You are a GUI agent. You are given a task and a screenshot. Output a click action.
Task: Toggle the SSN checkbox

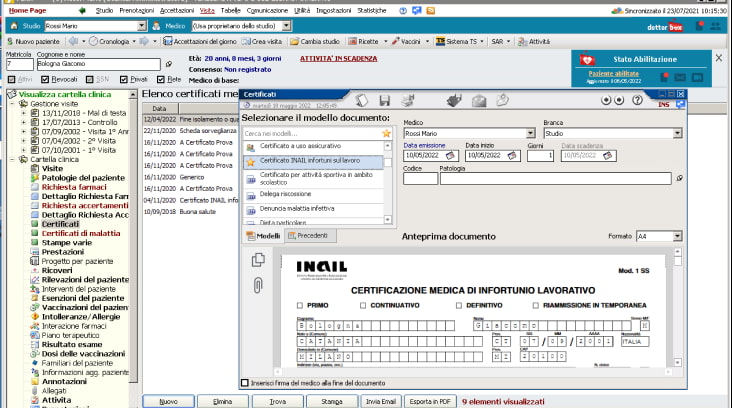point(90,79)
